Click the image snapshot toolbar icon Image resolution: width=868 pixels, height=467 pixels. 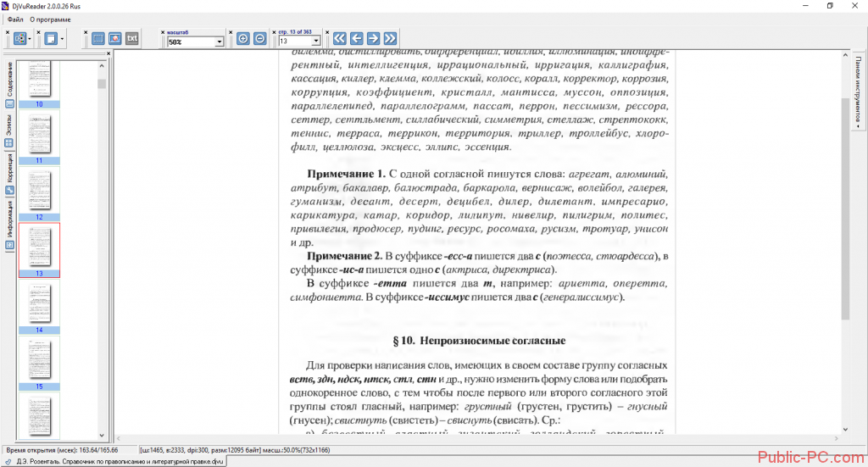tap(115, 38)
